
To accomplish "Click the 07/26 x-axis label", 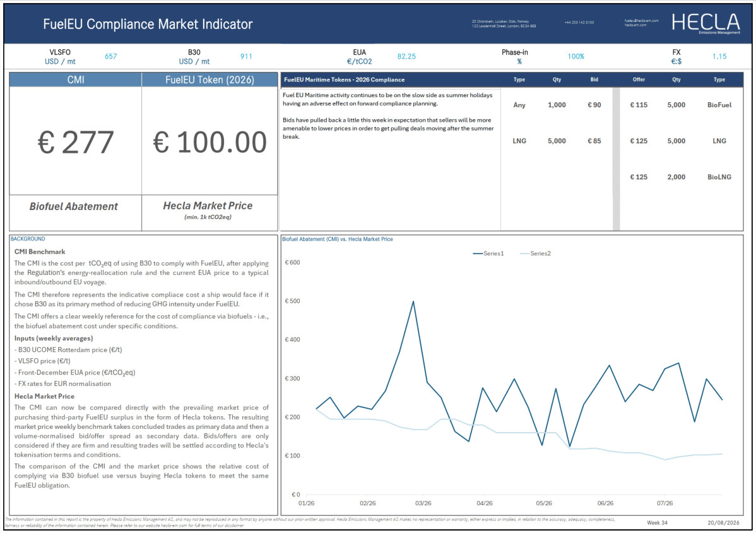I will tap(665, 503).
